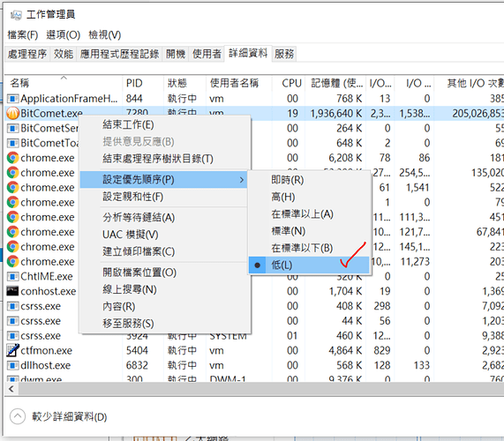Click the dllhost.exe process icon
The width and height of the screenshot is (504, 441).
coord(12,365)
